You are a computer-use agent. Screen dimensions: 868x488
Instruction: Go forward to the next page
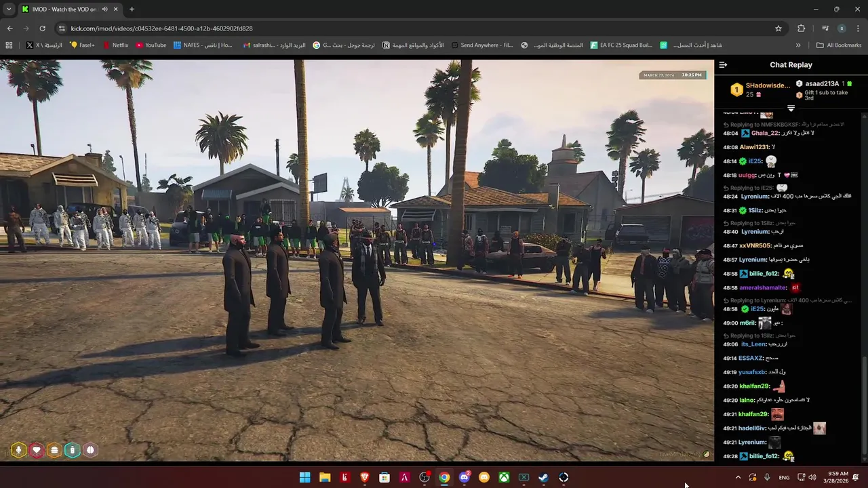[26, 28]
